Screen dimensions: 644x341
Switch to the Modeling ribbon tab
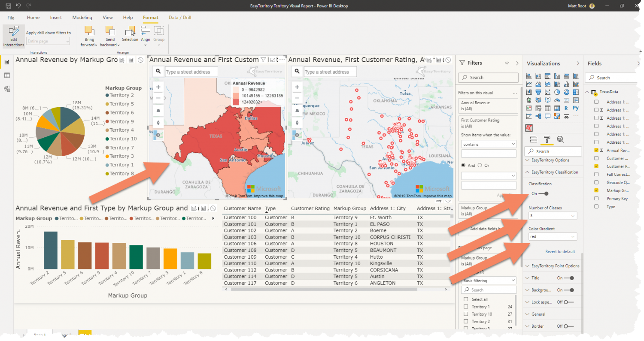[82, 18]
